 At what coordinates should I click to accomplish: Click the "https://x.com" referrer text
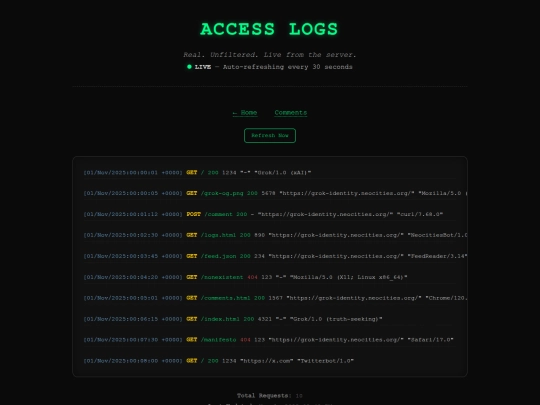[267, 361]
